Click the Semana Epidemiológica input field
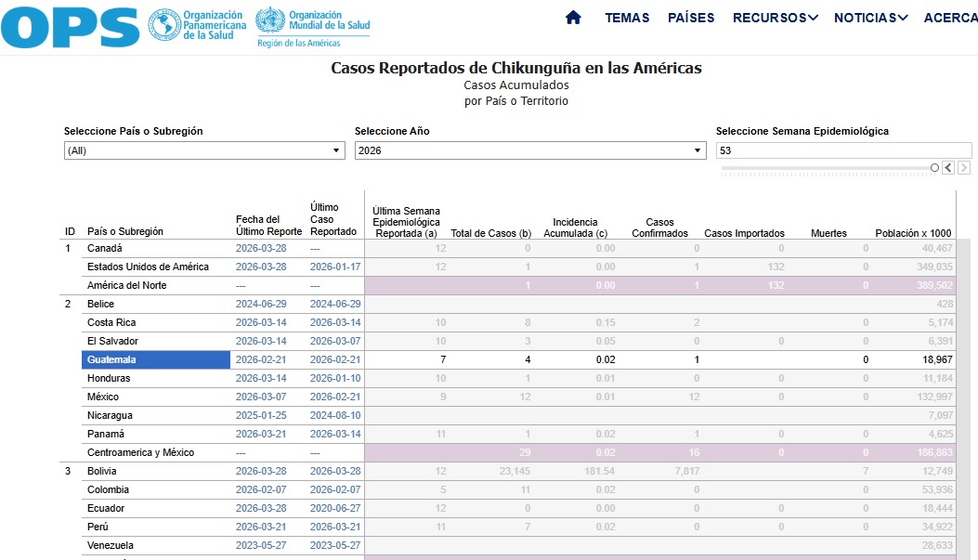The image size is (978, 560). click(843, 150)
